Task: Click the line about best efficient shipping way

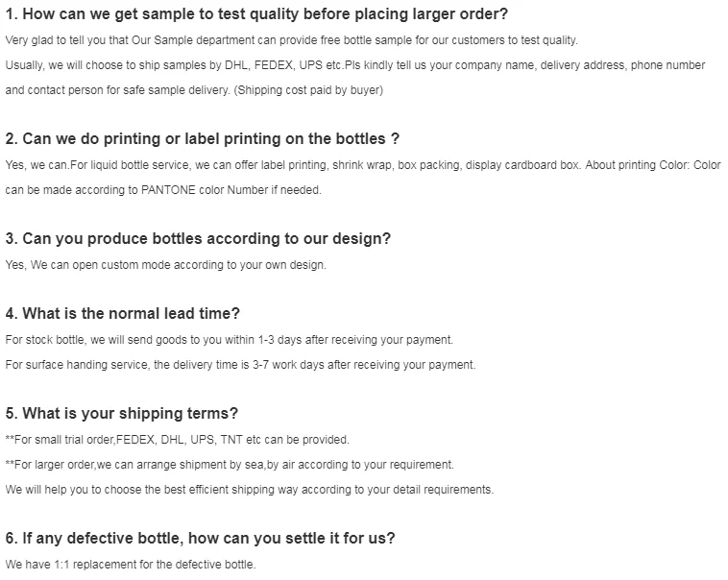Action: point(250,490)
